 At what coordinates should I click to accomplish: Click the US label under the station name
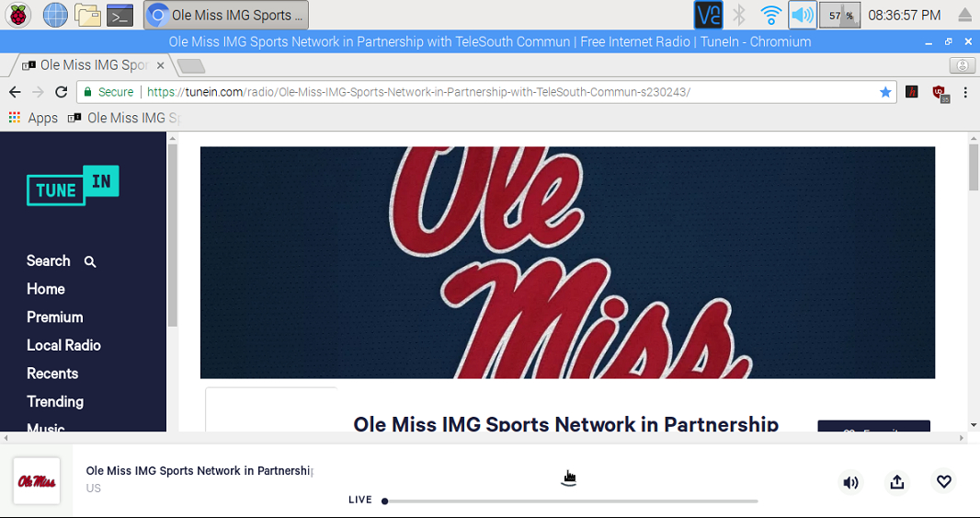tap(94, 488)
